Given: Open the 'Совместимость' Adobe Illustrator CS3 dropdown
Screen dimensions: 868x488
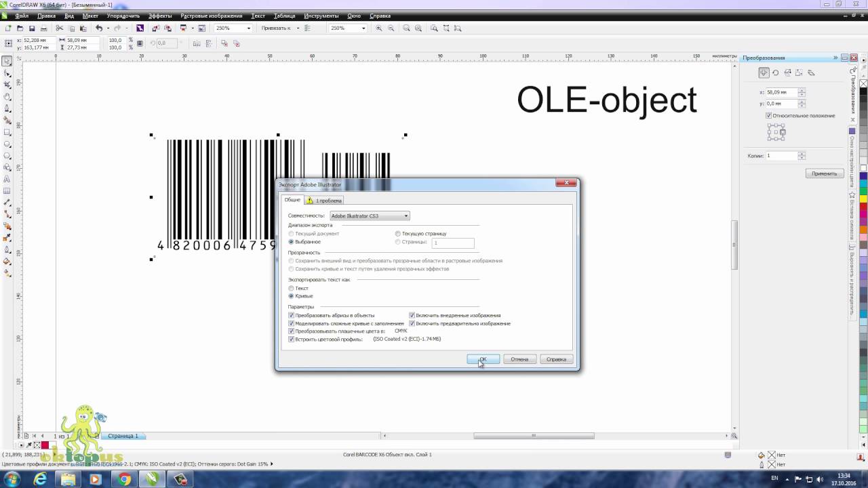Looking at the screenshot, I should (x=370, y=216).
